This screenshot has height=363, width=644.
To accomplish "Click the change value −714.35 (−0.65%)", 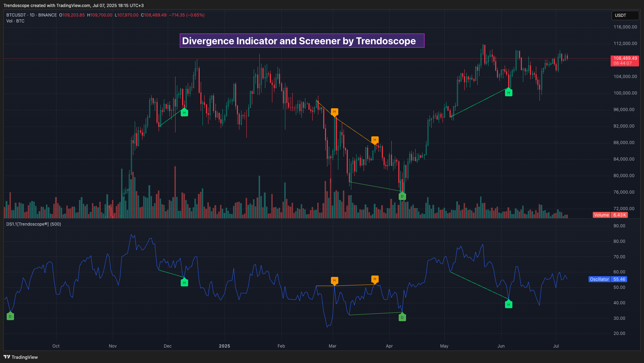I will tap(187, 15).
